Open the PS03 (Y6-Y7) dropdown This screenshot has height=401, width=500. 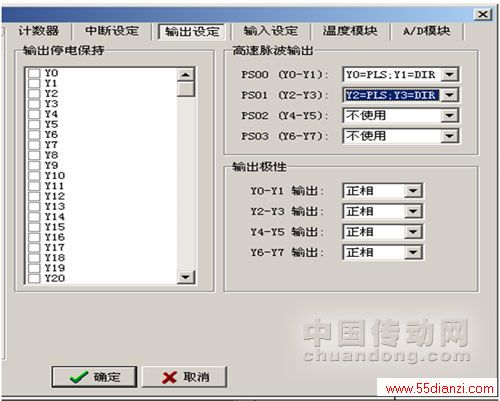tap(449, 136)
